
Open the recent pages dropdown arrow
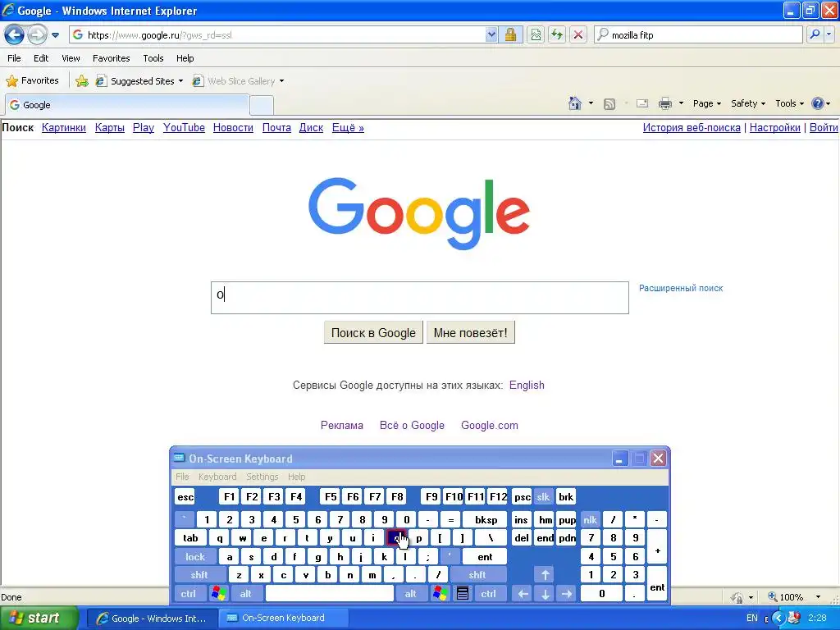point(55,35)
